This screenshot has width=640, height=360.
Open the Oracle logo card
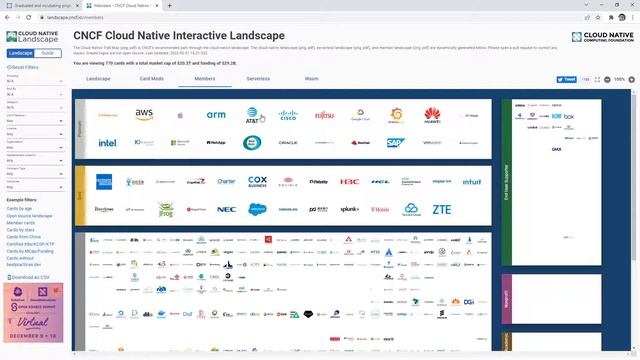[288, 143]
